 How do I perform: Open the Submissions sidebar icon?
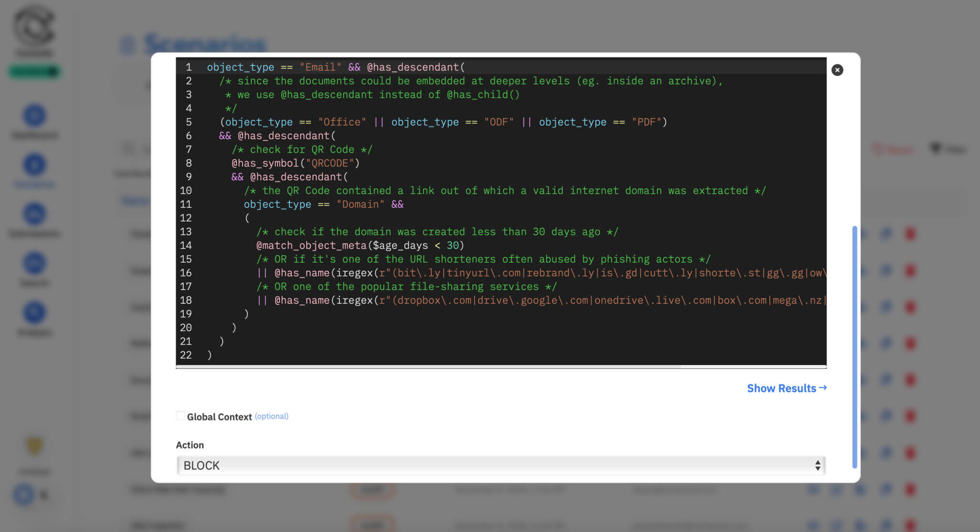click(34, 214)
